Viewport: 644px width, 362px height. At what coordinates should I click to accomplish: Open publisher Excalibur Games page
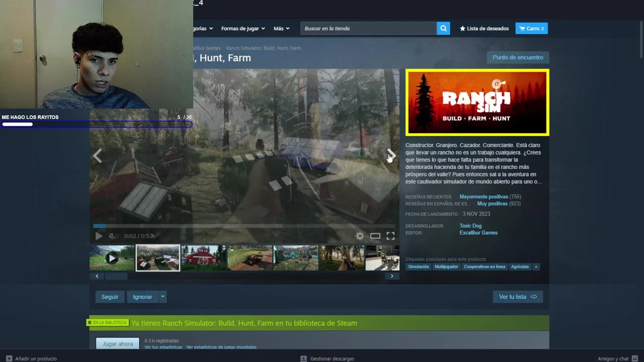click(478, 233)
